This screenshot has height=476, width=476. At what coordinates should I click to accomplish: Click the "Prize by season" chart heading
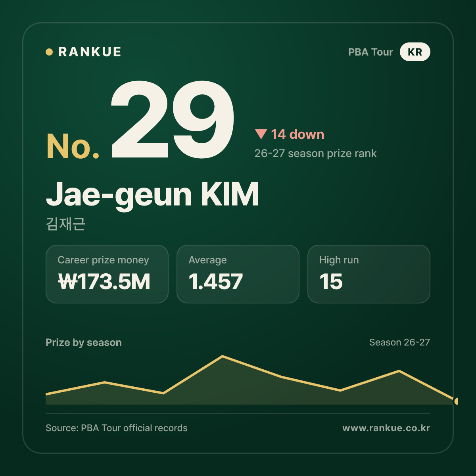(84, 342)
